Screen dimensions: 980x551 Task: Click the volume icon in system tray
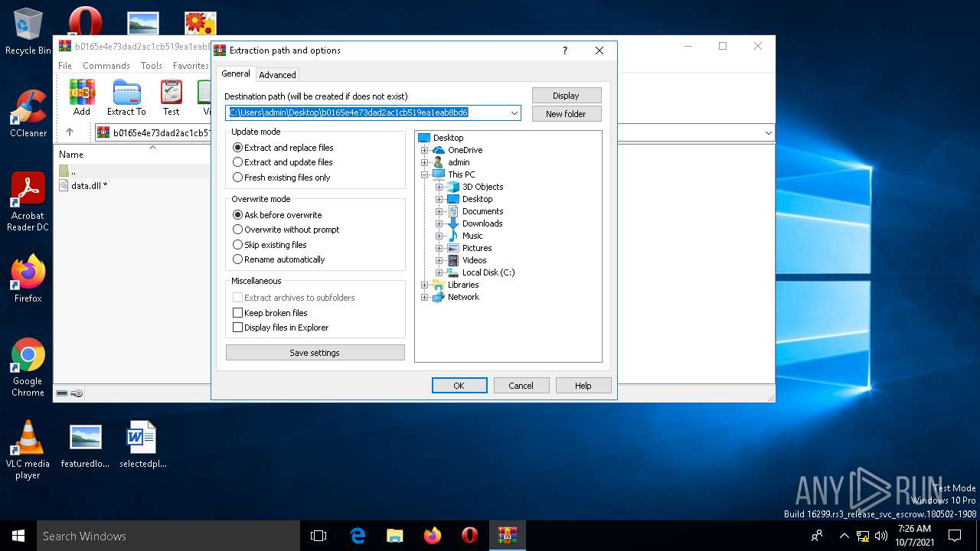pos(881,536)
